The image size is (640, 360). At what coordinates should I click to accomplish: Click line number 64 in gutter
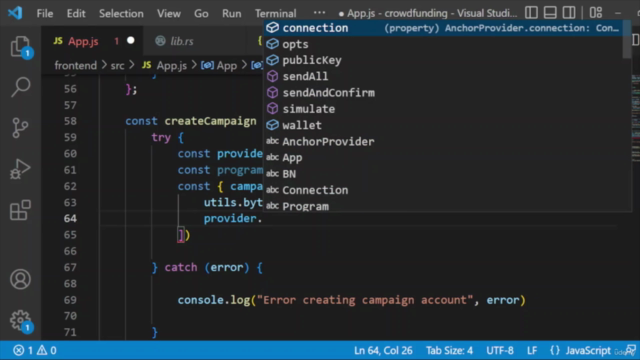coord(70,219)
